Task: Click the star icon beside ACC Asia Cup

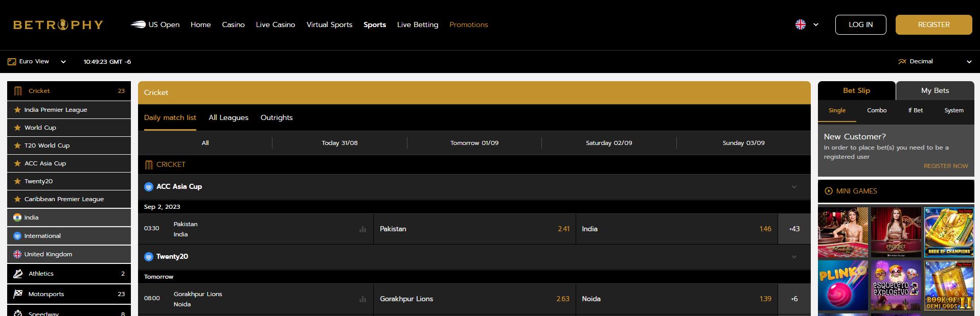Action: (17, 163)
